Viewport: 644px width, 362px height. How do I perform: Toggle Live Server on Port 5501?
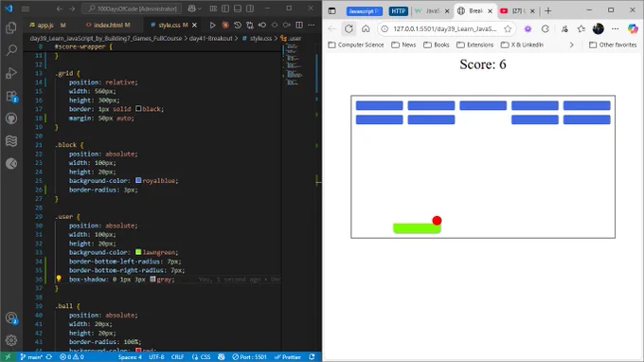click(x=249, y=356)
